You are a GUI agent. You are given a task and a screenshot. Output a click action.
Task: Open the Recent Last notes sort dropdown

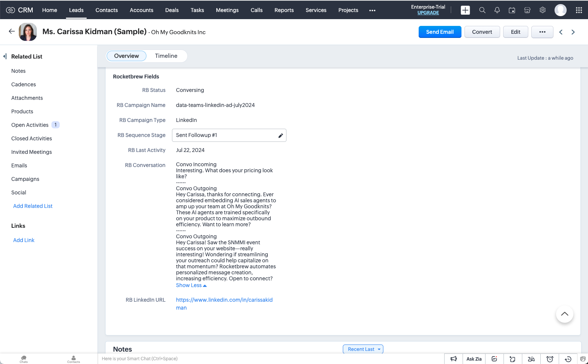[x=363, y=349]
